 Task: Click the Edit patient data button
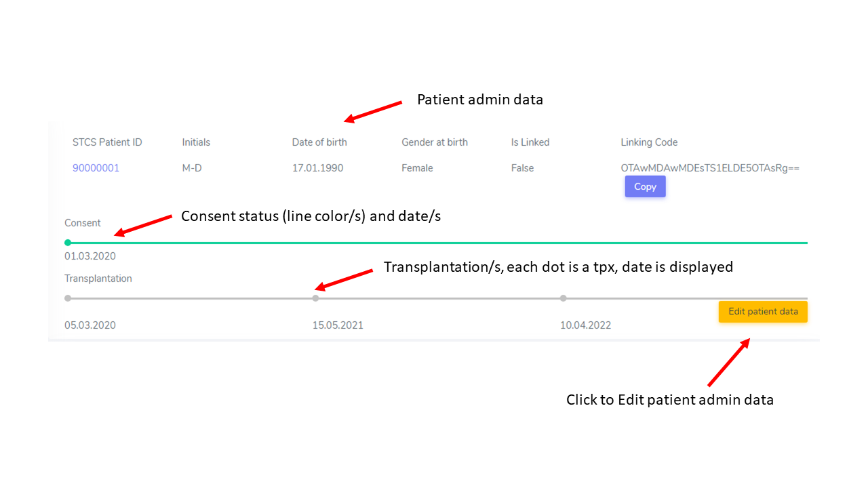(x=763, y=312)
